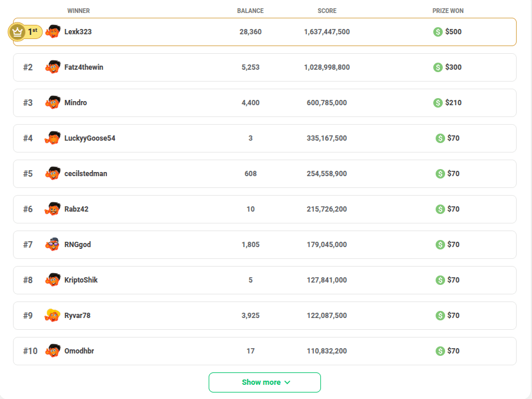The height and width of the screenshot is (399, 532).
Task: Click the balance value 608
Action: (251, 174)
